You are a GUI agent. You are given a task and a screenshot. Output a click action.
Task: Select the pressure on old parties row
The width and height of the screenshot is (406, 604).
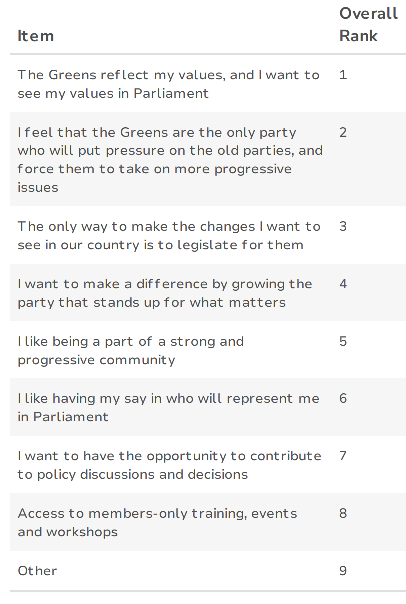pyautogui.click(x=208, y=159)
